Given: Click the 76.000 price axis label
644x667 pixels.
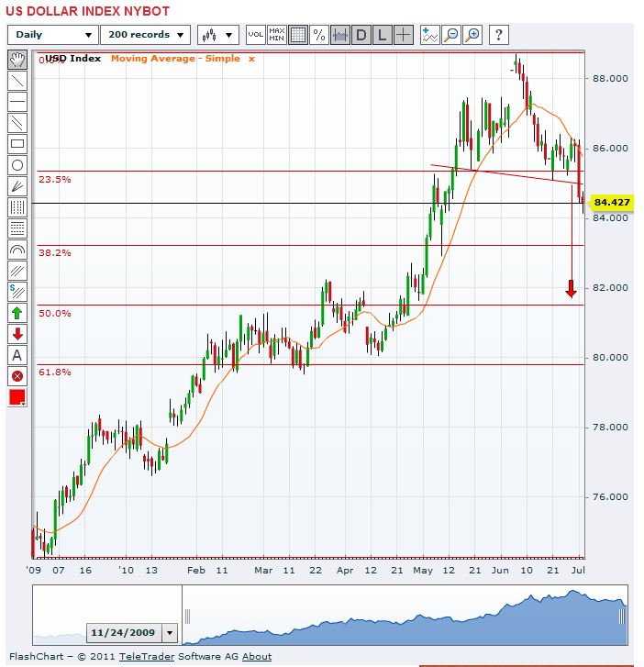Looking at the screenshot, I should pos(610,497).
